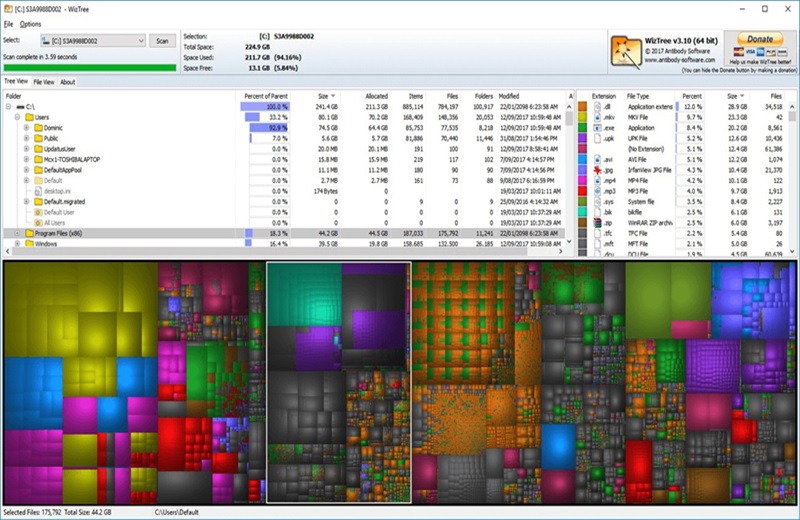Sort extensions by Files column header
The width and height of the screenshot is (800, 520).
click(x=768, y=96)
